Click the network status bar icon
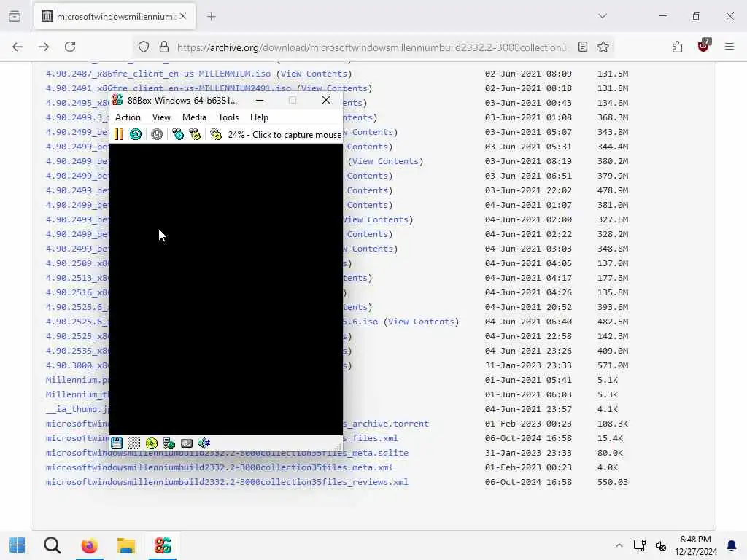Screen dimensions: 747x560 coord(169,443)
